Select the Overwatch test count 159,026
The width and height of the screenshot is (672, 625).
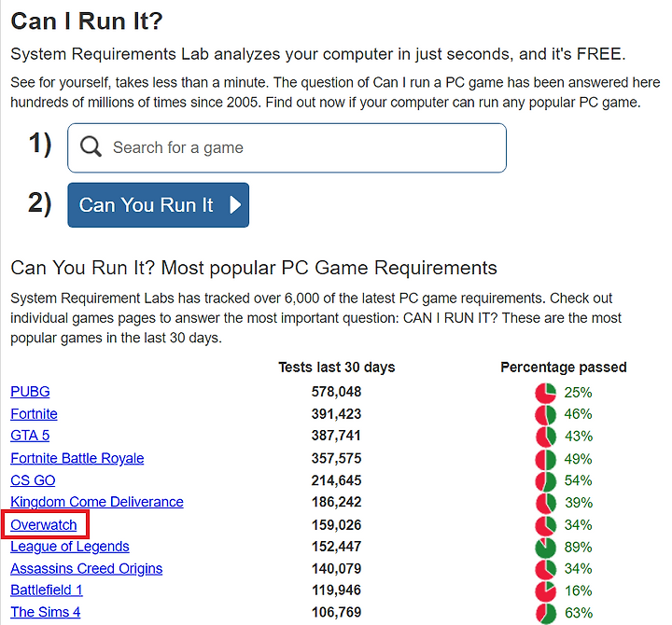click(336, 525)
